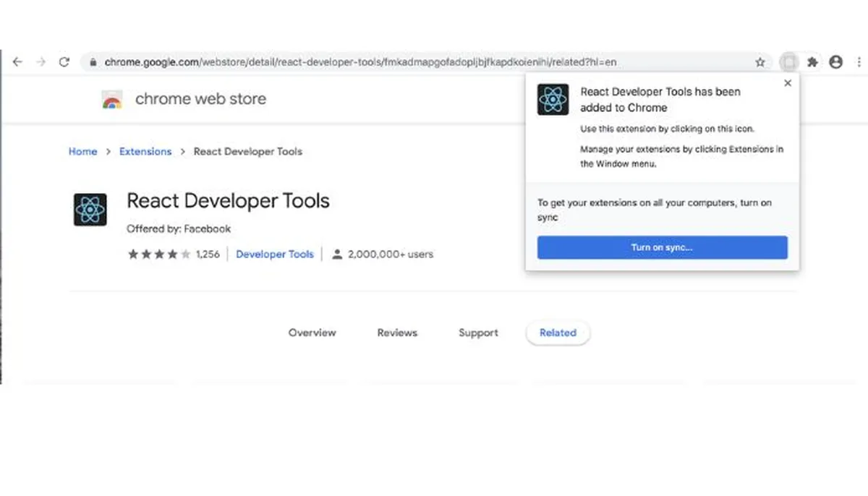The width and height of the screenshot is (868, 496).
Task: Open the Developer Tools category link
Action: coord(275,255)
